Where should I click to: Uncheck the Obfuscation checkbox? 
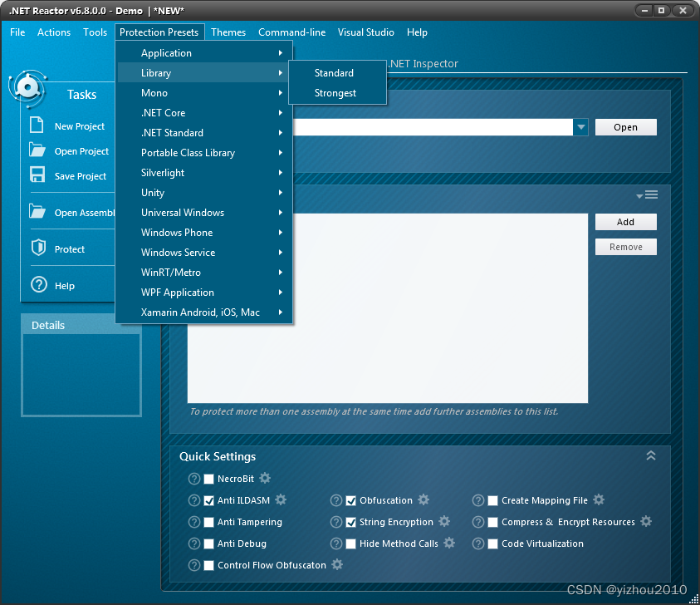click(351, 500)
